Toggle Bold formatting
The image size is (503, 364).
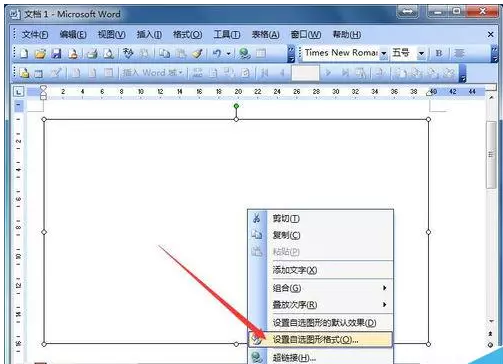point(439,53)
